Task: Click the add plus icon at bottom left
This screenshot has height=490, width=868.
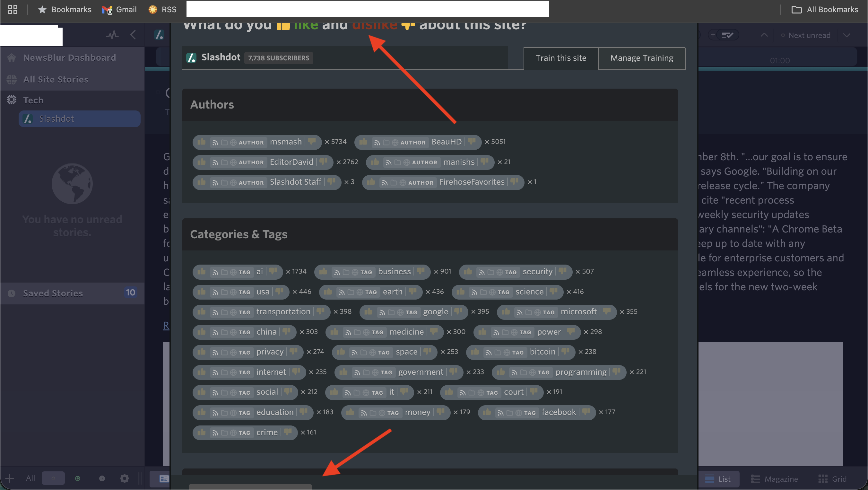Action: (10, 478)
